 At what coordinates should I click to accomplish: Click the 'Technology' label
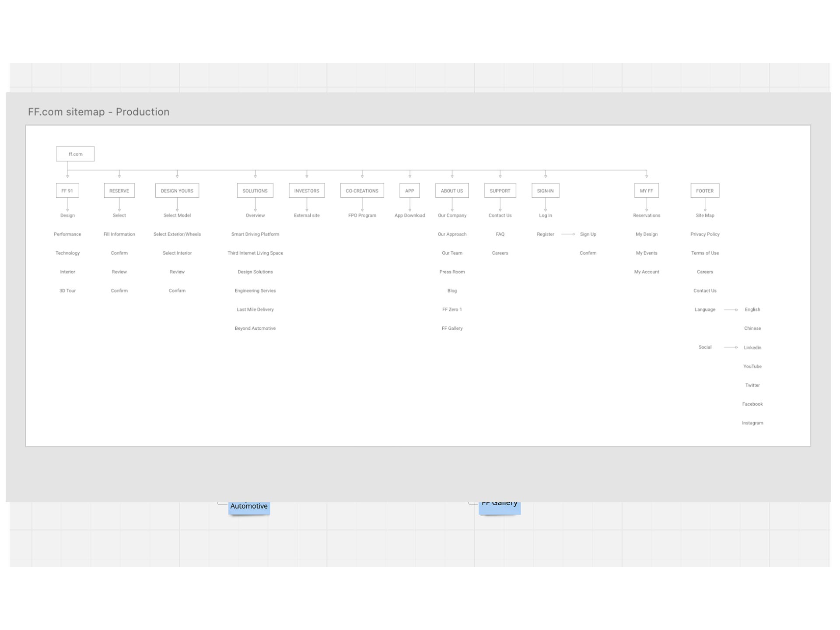pyautogui.click(x=67, y=253)
